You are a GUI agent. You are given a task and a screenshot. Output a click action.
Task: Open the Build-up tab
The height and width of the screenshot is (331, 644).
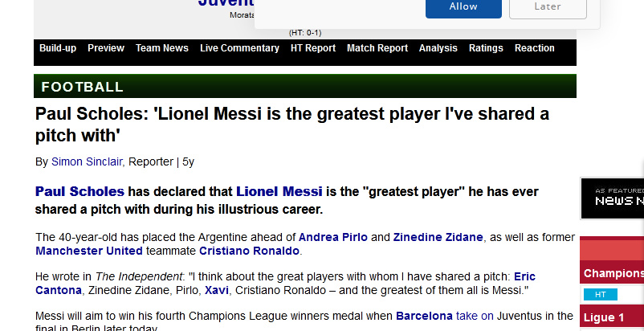point(58,48)
